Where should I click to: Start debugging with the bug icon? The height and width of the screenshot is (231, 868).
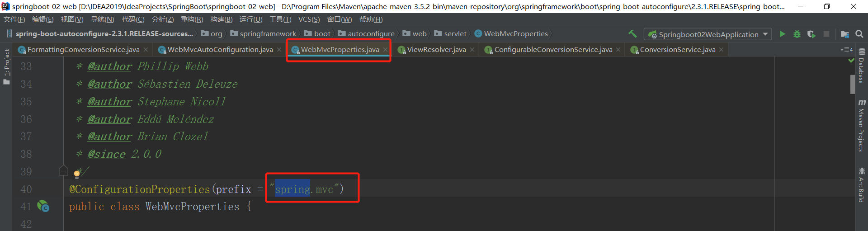797,34
